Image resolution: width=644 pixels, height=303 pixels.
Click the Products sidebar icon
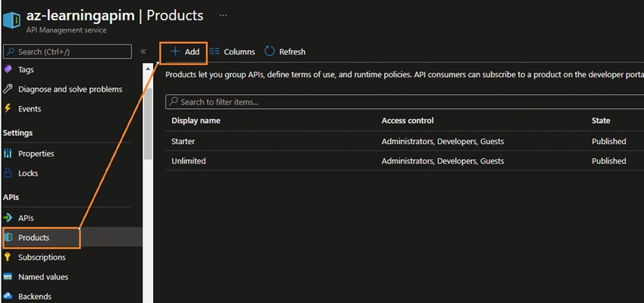click(x=8, y=237)
